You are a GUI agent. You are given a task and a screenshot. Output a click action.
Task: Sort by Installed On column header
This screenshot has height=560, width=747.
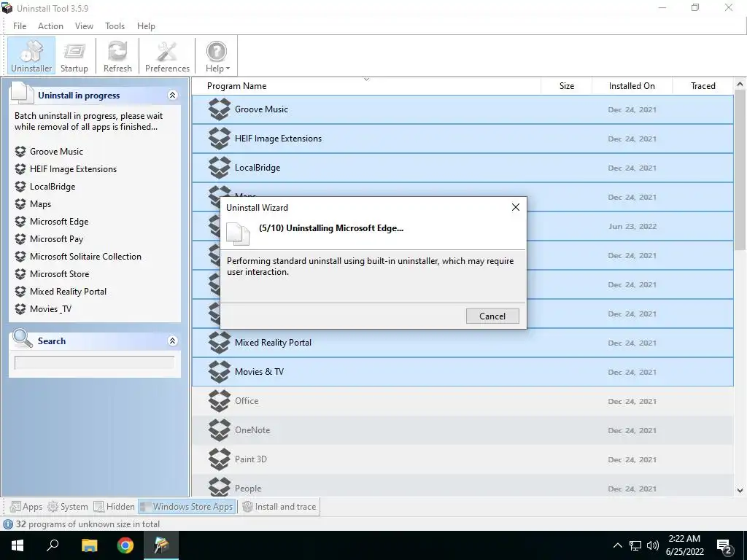coord(632,86)
